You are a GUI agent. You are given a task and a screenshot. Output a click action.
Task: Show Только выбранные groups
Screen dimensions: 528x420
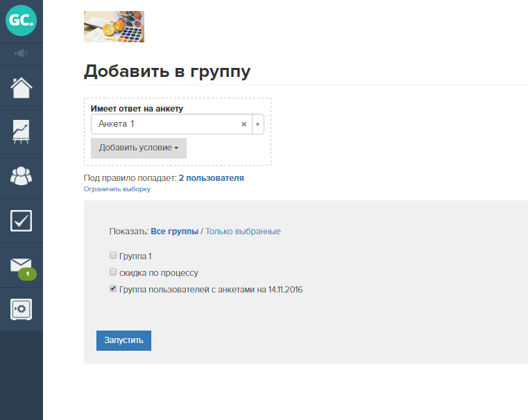[243, 231]
